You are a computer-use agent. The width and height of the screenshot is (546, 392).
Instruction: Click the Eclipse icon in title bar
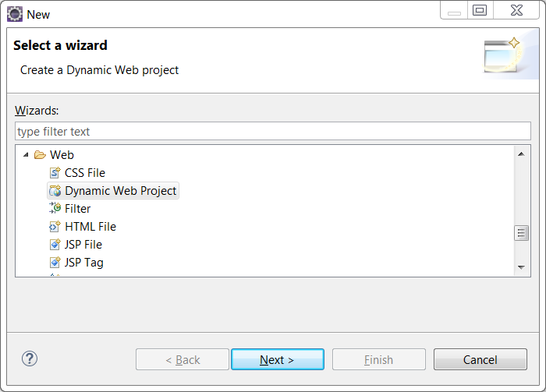15,14
